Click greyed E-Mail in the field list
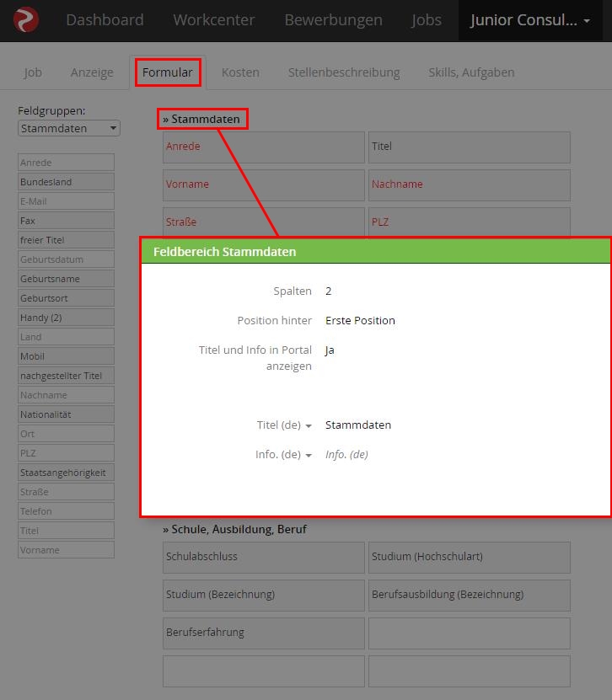This screenshot has height=700, width=612. tap(66, 201)
